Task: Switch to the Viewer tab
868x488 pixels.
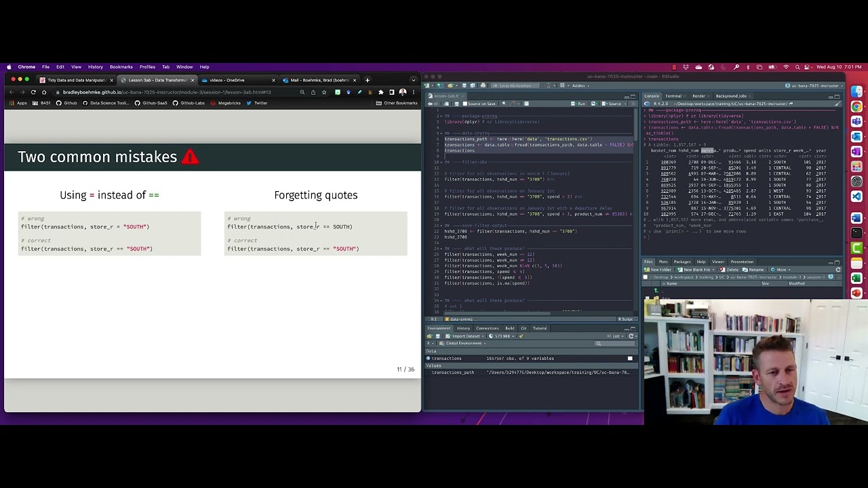Action: pyautogui.click(x=717, y=262)
